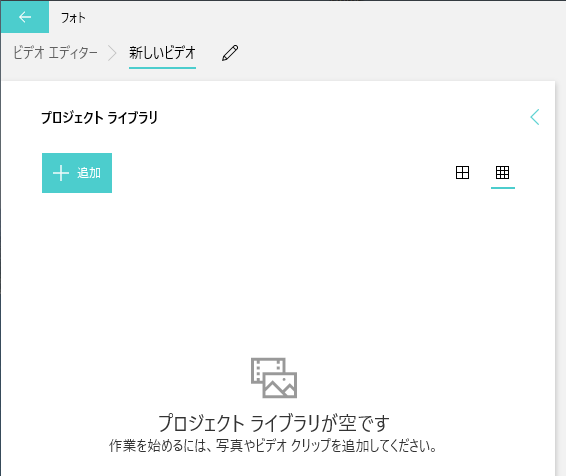
Task: Click the pencil icon to rename video
Action: click(x=230, y=53)
